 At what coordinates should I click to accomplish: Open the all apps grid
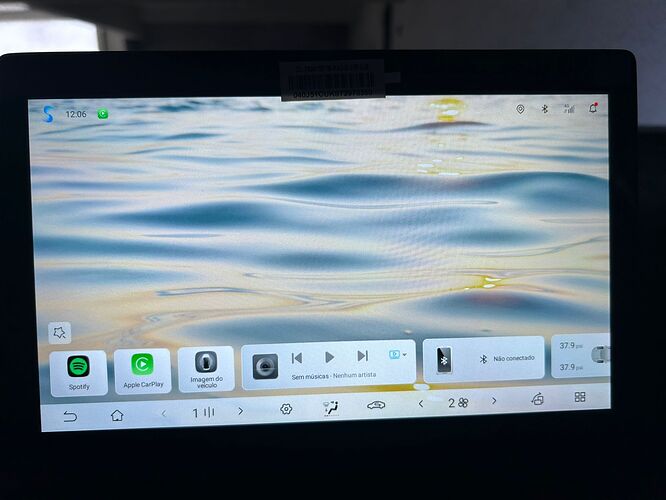(580, 397)
